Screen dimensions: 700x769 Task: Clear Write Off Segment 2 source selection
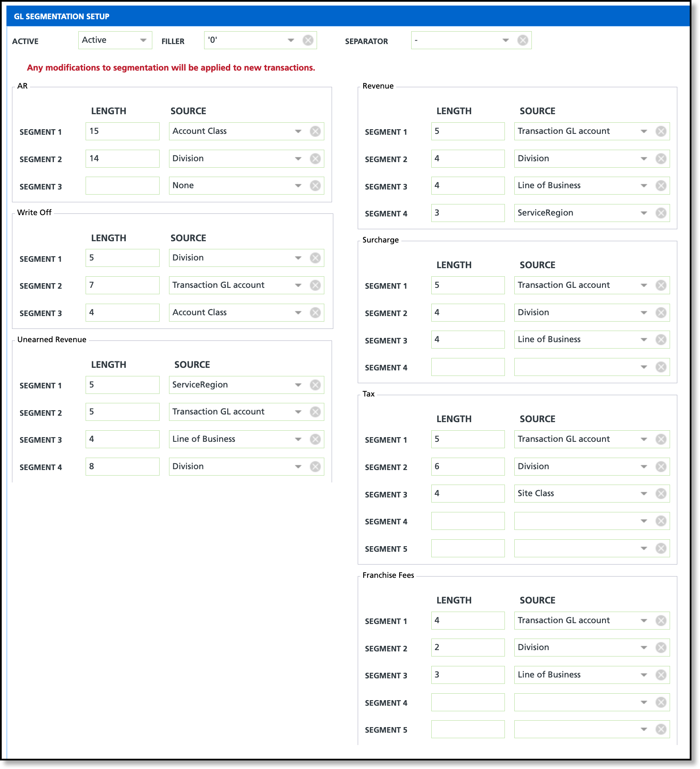pos(315,285)
